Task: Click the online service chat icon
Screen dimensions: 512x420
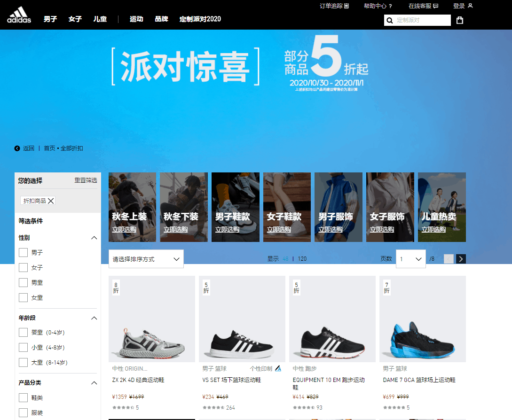Action: click(x=435, y=6)
